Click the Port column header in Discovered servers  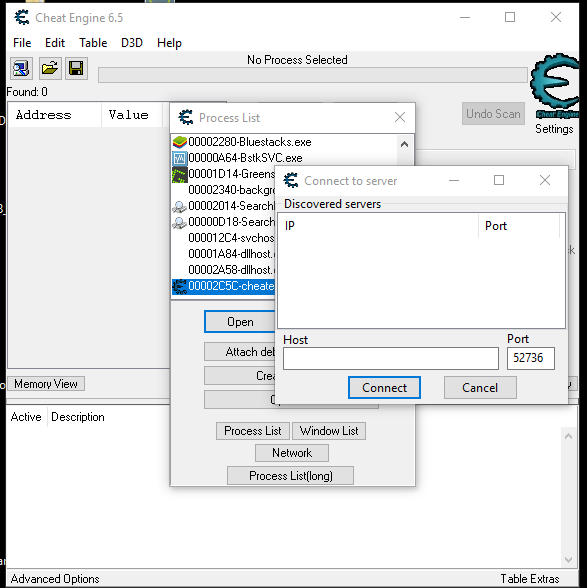[519, 226]
